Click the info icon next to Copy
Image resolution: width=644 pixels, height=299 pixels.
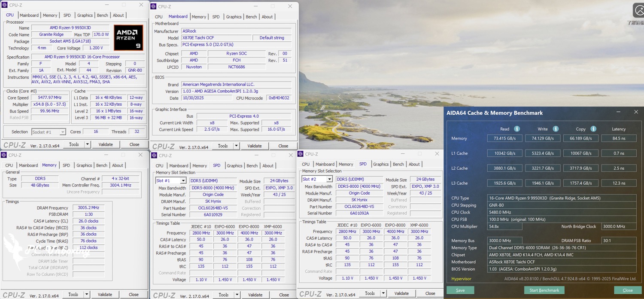(593, 129)
